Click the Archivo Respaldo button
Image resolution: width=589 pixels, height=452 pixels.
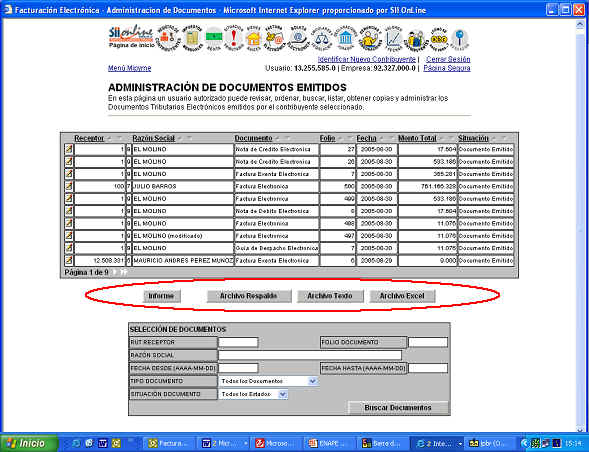point(249,296)
